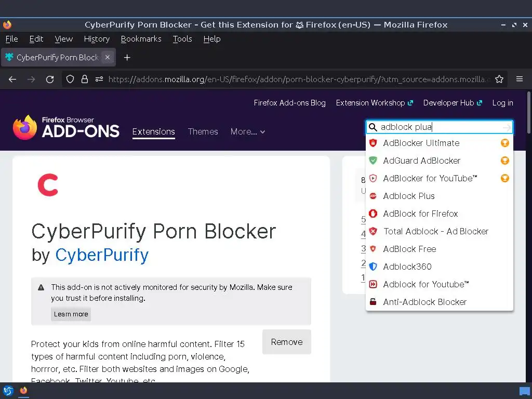Click the site security padlock icon
Viewport: 532px width, 399px height.
click(x=85, y=79)
